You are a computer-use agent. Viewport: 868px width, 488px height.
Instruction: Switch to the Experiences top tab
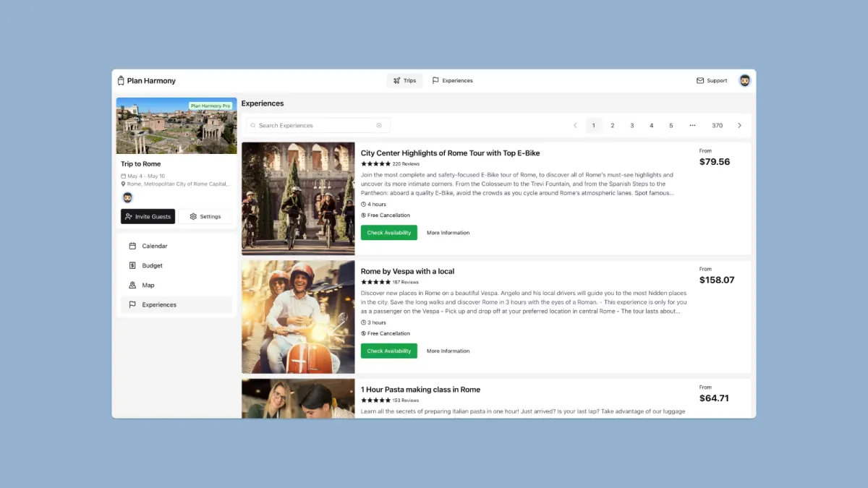coord(452,80)
